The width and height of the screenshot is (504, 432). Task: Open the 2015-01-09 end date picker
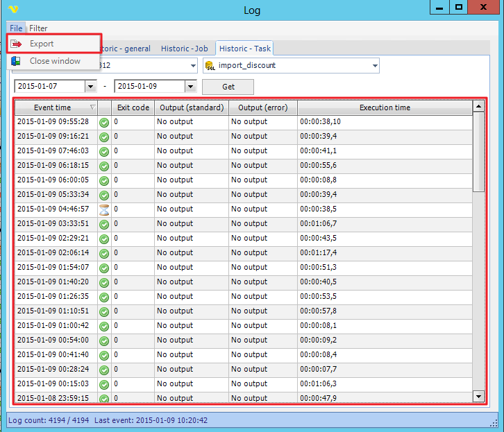pyautogui.click(x=190, y=87)
